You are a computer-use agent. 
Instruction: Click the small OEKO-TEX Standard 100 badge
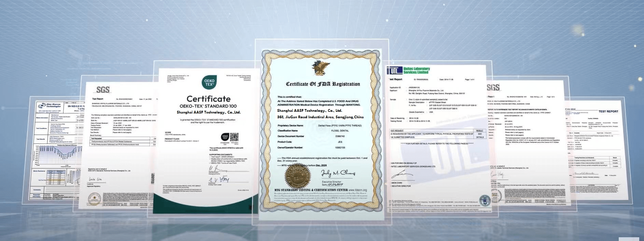(x=225, y=138)
